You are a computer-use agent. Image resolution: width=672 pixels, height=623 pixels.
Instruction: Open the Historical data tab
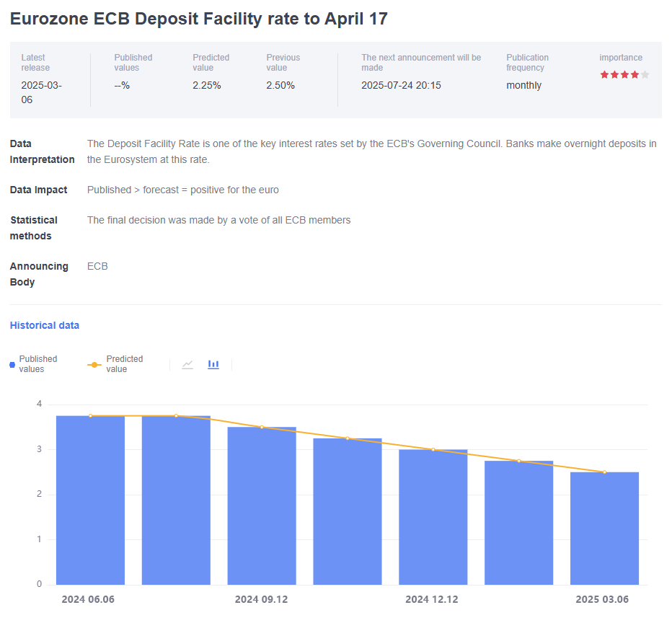click(x=45, y=325)
